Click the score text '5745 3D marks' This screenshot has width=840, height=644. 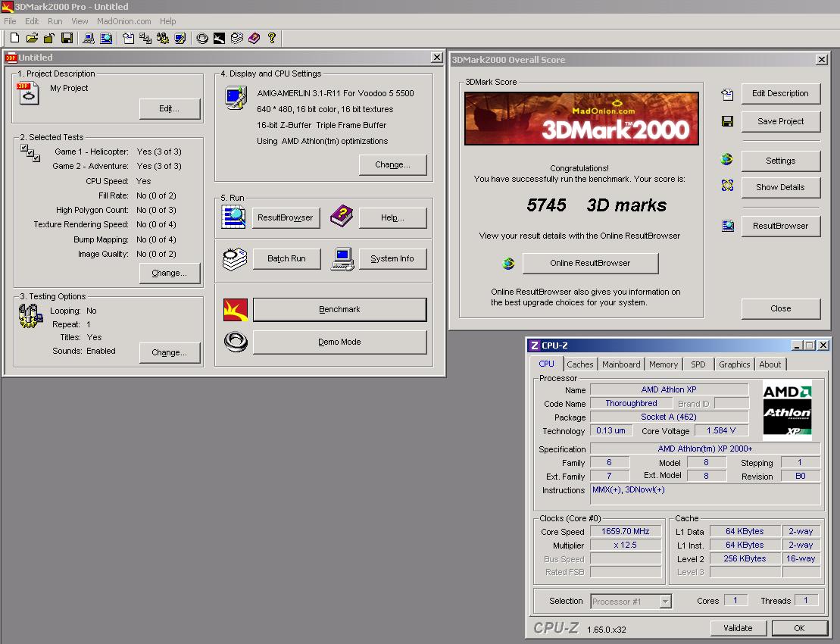click(x=596, y=205)
